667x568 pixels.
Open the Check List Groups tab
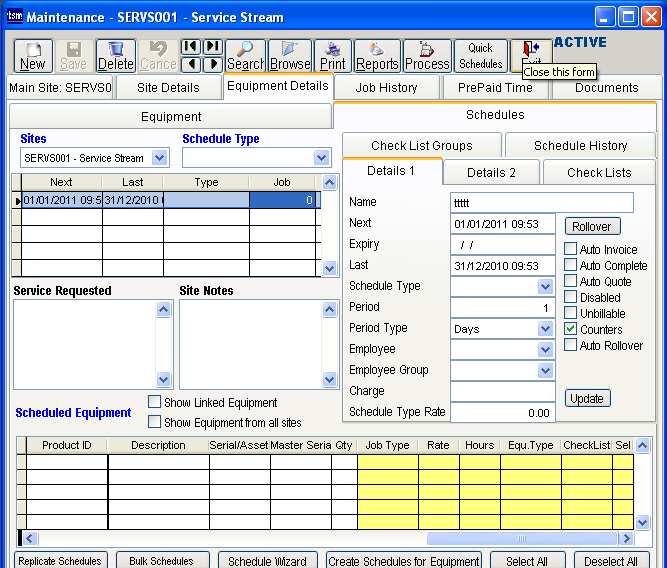[421, 146]
